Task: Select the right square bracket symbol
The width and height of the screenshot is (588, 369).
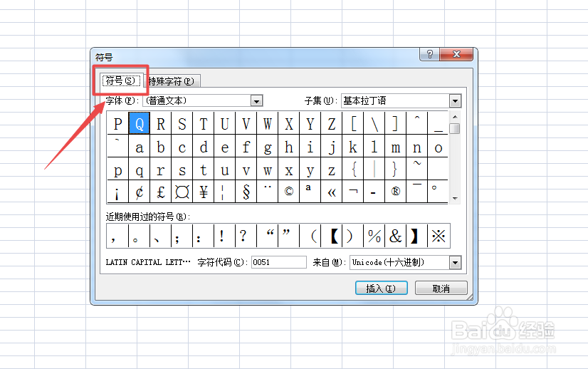Action: click(x=396, y=123)
